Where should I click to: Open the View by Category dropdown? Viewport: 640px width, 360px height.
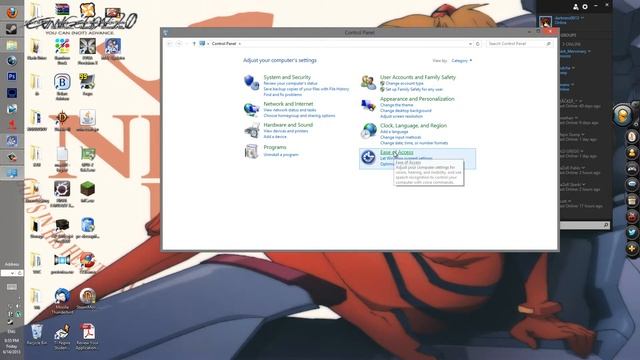(x=462, y=61)
